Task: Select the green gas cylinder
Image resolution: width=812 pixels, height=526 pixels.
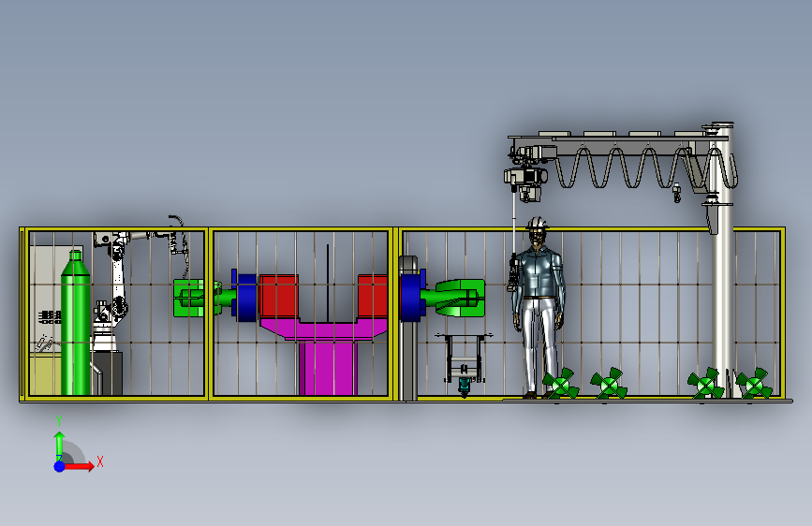Action: coord(76,323)
